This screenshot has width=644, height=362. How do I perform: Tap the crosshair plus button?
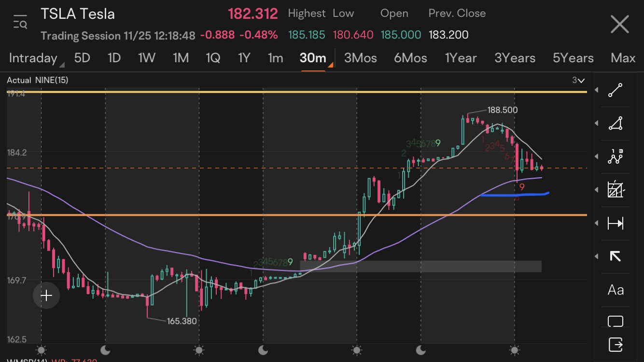click(x=46, y=295)
